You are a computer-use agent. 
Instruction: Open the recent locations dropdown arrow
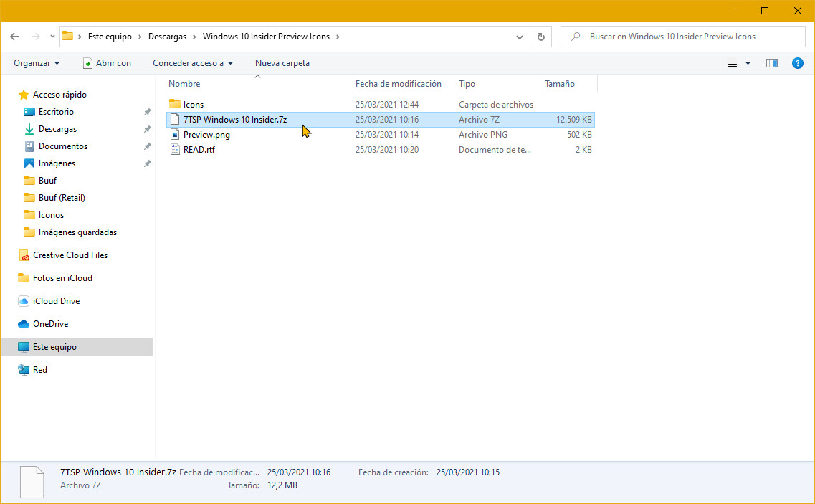tap(52, 37)
